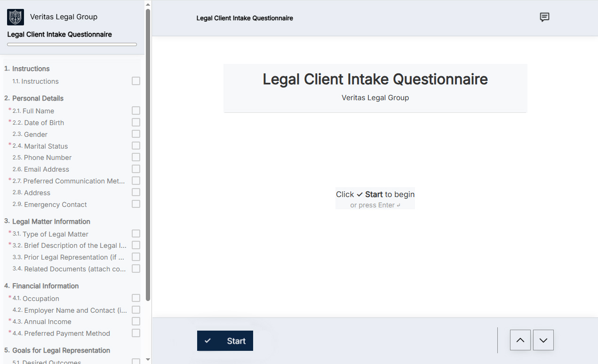The width and height of the screenshot is (598, 364).
Task: Tick the Type of Legal Matter checkbox
Action: point(136,234)
